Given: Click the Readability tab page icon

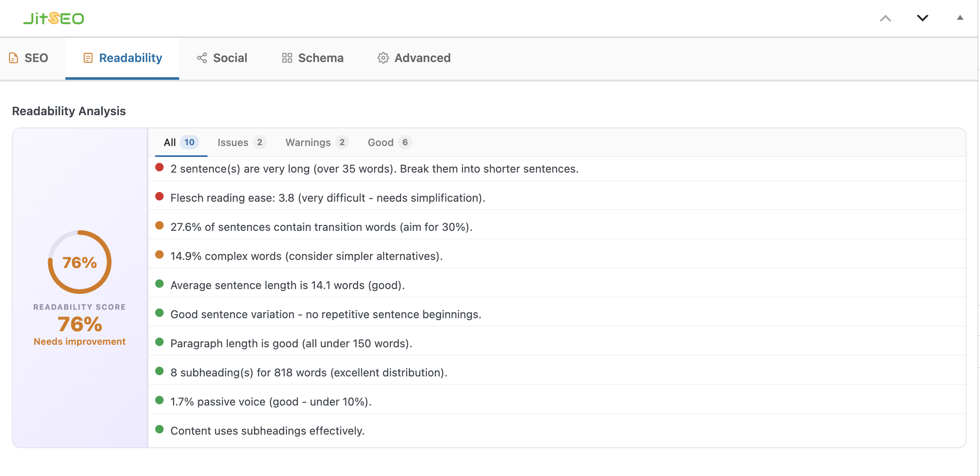Looking at the screenshot, I should point(88,58).
